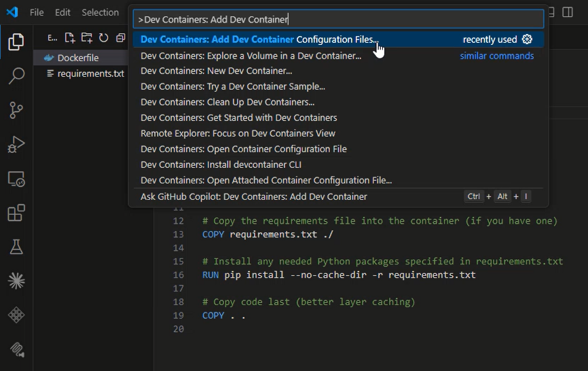Click the RUN pip install line
This screenshot has width=588, height=371.
pos(339,275)
